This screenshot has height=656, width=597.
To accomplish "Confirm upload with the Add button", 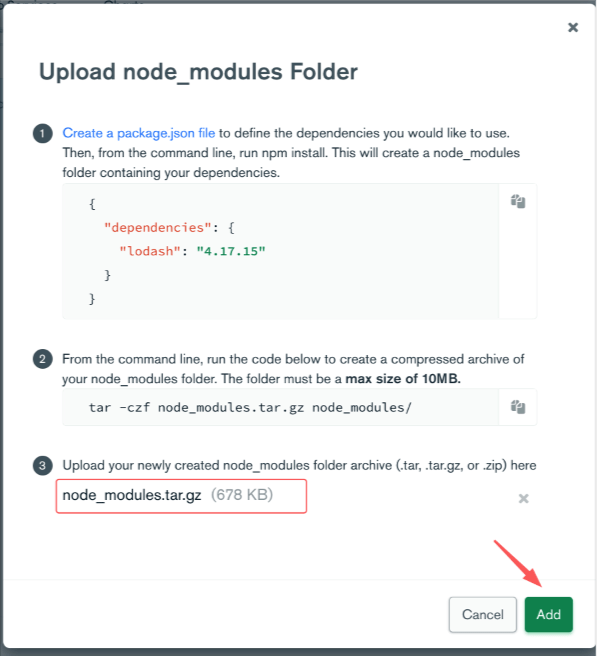I will [x=548, y=614].
